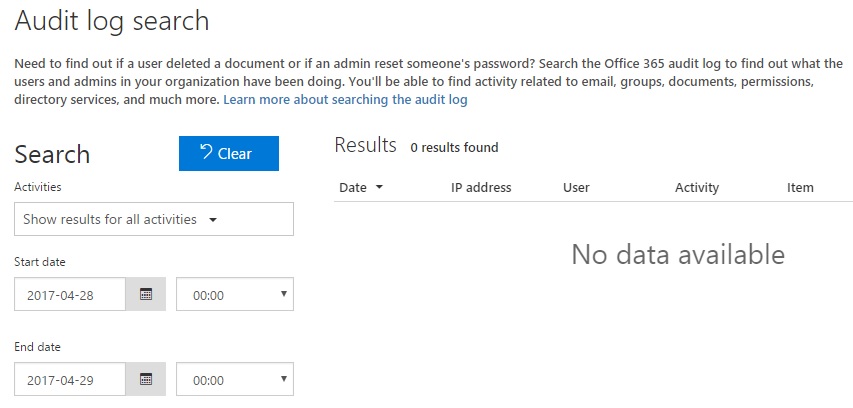Click the Start date label

coord(40,262)
